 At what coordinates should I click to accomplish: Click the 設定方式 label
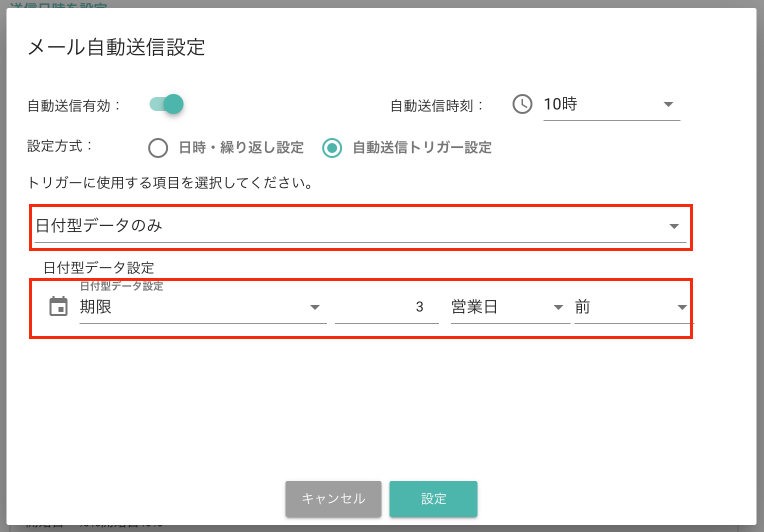coord(59,146)
